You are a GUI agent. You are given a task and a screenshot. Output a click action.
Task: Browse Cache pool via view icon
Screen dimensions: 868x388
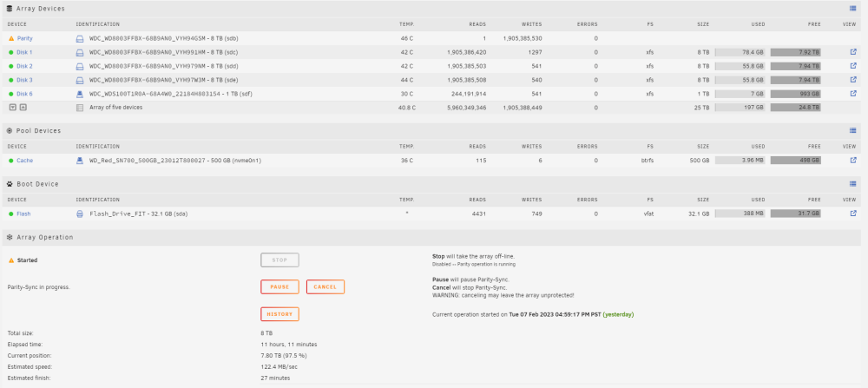[x=853, y=160]
